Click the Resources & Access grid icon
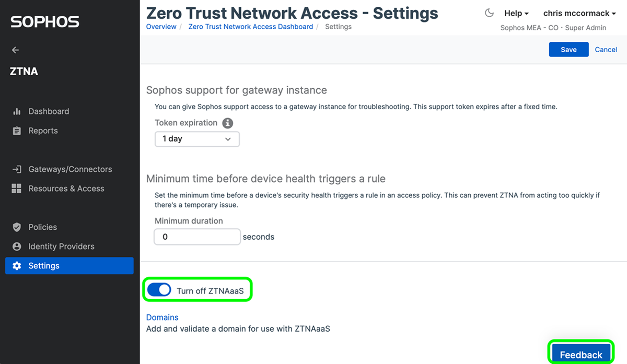Viewport: 627px width, 364px height. coord(17,189)
